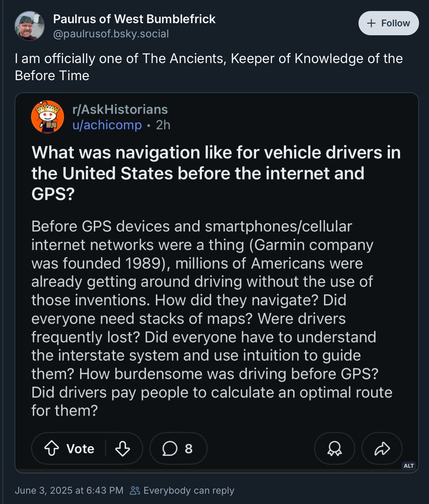Viewport: 429px width, 504px height.
Task: Click the upvote arrow icon
Action: click(x=52, y=448)
